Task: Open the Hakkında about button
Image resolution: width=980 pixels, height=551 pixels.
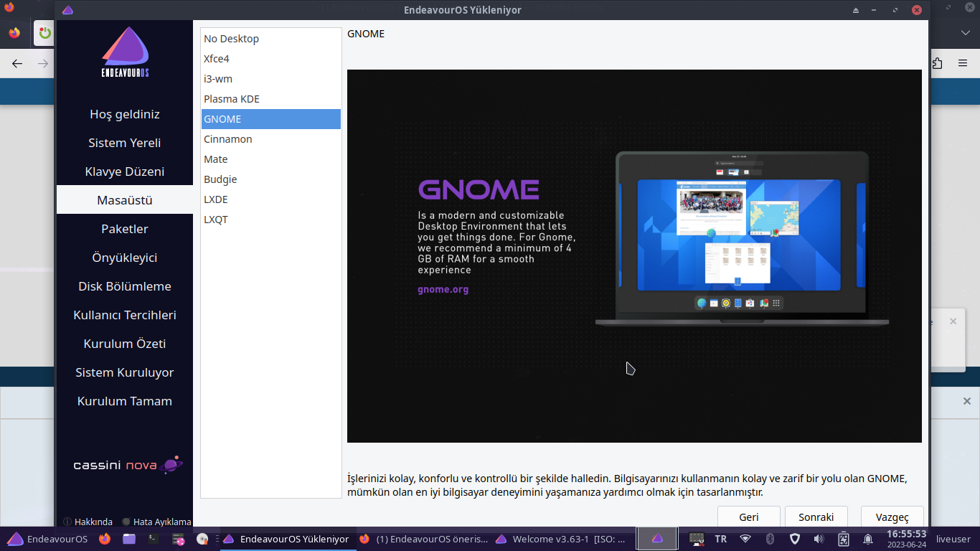Action: click(88, 522)
